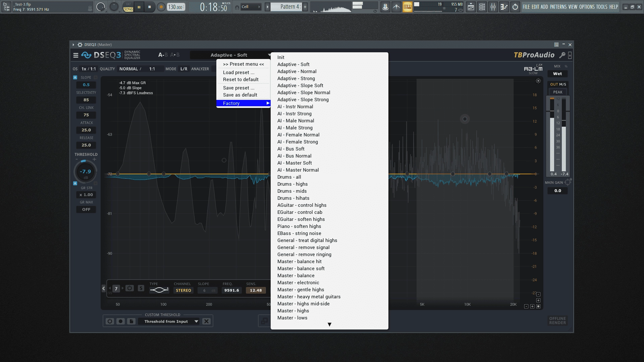
Task: Click the tempo field showing 130.000
Action: pyautogui.click(x=176, y=7)
